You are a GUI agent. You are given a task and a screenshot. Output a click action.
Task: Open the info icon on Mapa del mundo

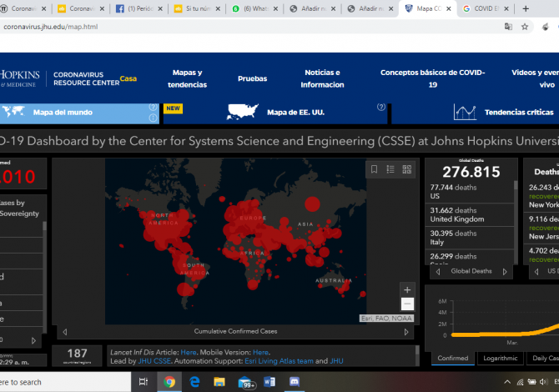pos(153,118)
